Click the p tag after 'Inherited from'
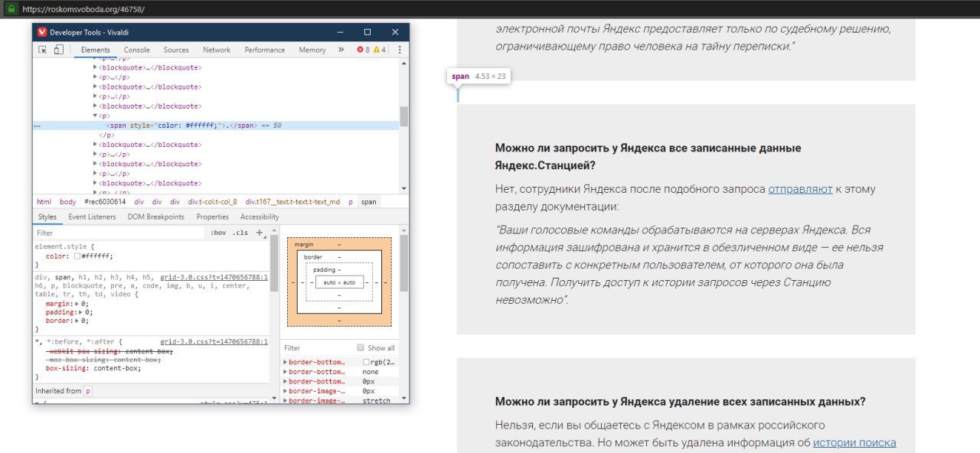Screen dimensions: 980x453 pyautogui.click(x=87, y=391)
